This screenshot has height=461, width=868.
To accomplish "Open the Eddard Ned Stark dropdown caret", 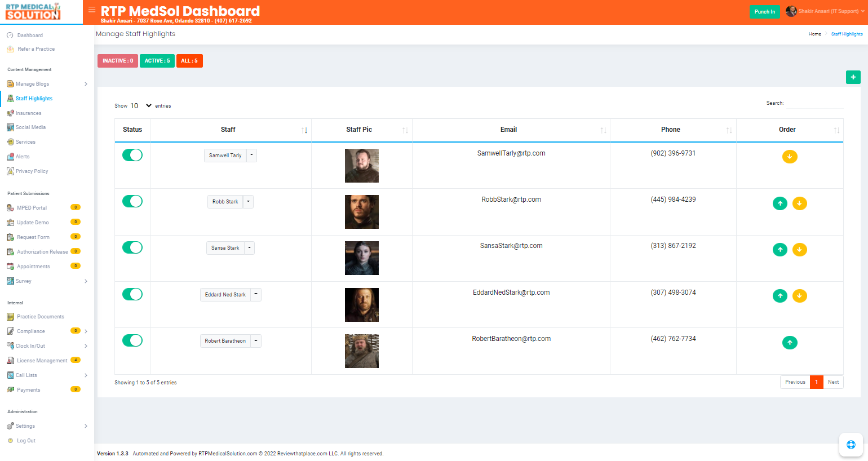I will [x=256, y=295].
